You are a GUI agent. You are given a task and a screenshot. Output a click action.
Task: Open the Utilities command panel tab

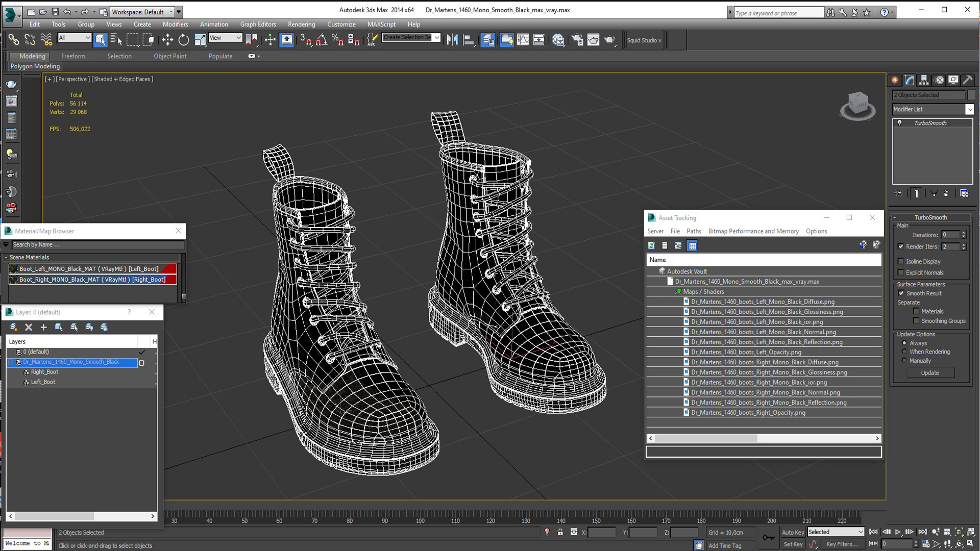tap(968, 80)
